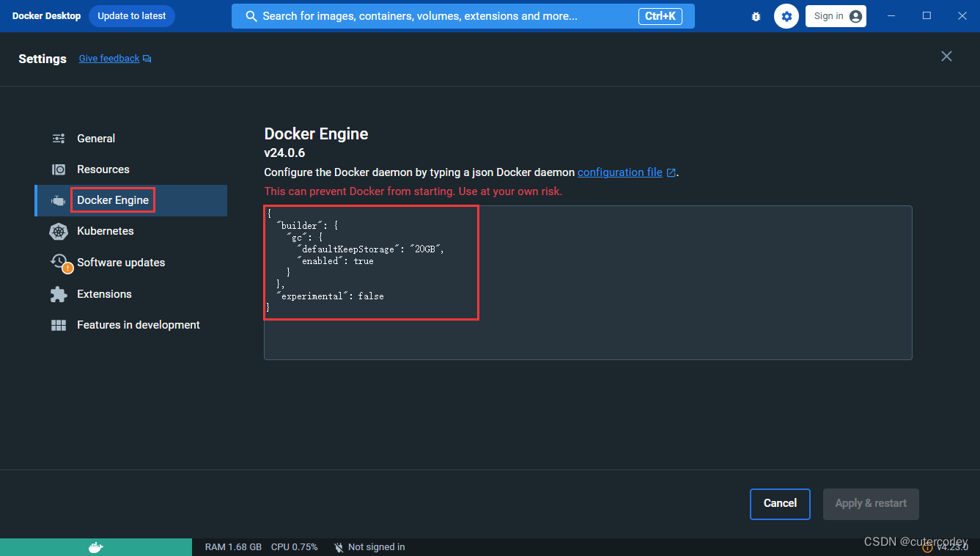Screen dimensions: 980x556
Task: Click the v24.0.6 version text
Action: (284, 153)
